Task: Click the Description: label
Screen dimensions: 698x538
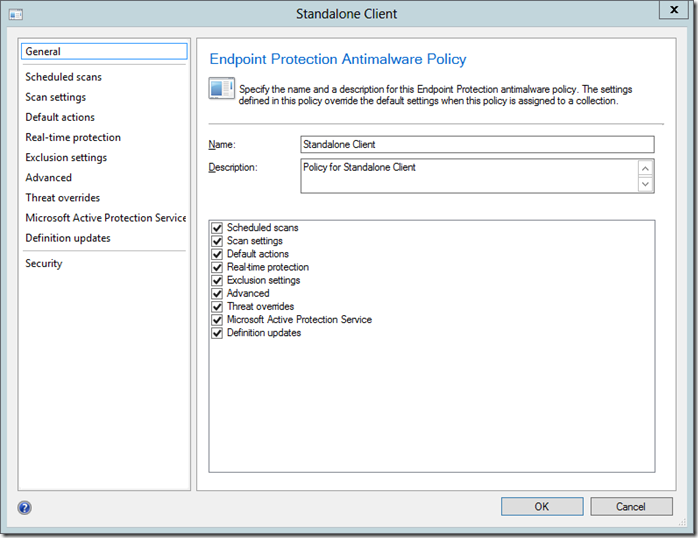Action: (x=233, y=167)
